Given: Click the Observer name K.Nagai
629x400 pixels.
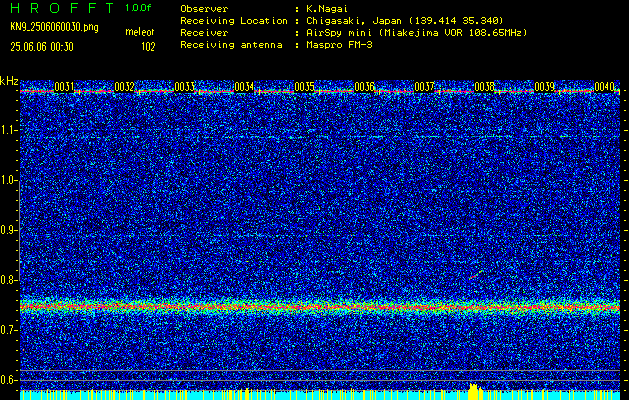Looking at the screenshot, I should pyautogui.click(x=327, y=9).
